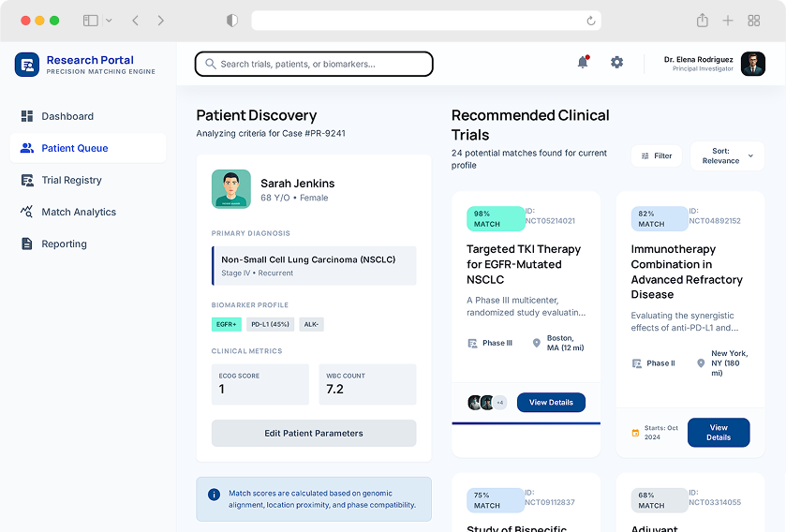View Details of Targeted TKI Therapy trial
Screen dimensions: 786x532
click(x=551, y=402)
